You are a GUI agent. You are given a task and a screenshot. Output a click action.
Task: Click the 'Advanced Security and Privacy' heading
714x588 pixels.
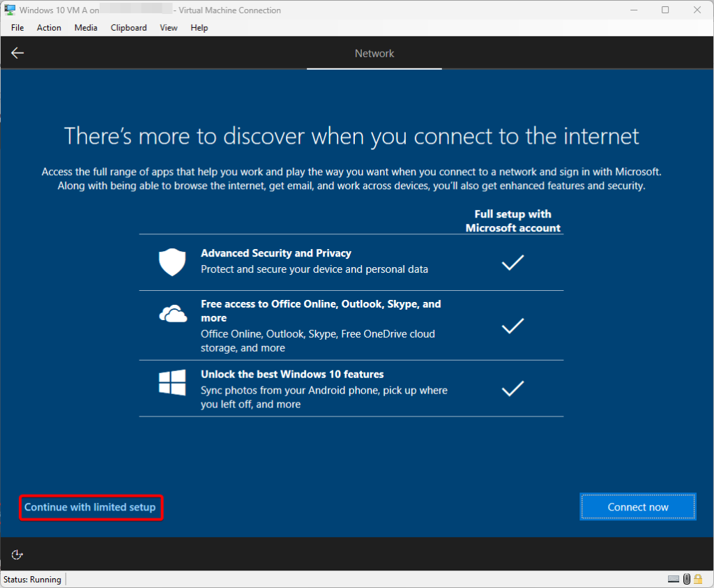click(276, 253)
